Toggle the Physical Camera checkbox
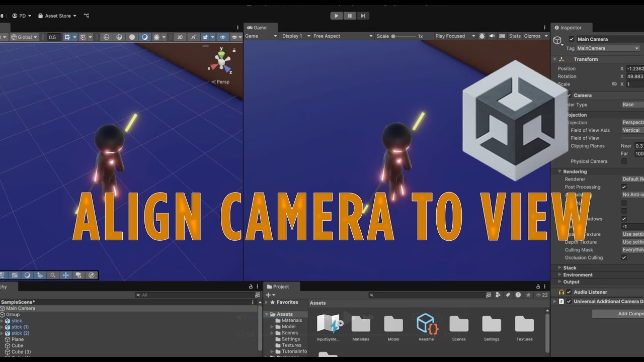The image size is (644, 362). 624,161
